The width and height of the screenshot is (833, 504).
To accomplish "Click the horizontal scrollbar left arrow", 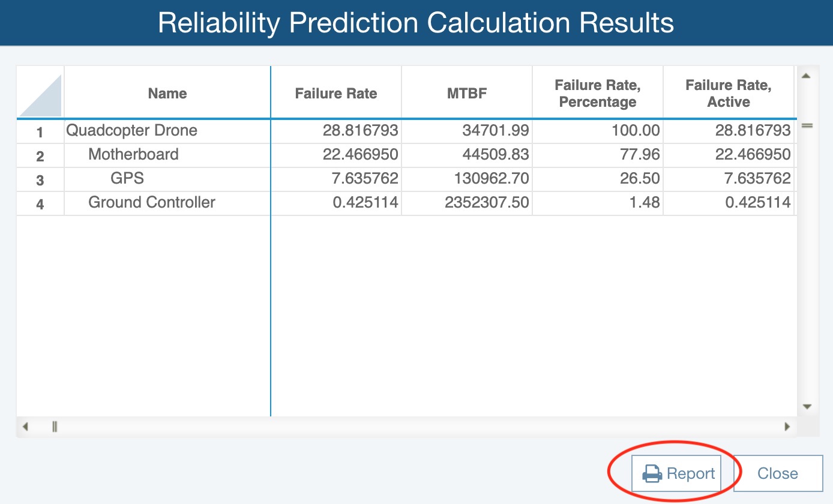I will pos(25,427).
